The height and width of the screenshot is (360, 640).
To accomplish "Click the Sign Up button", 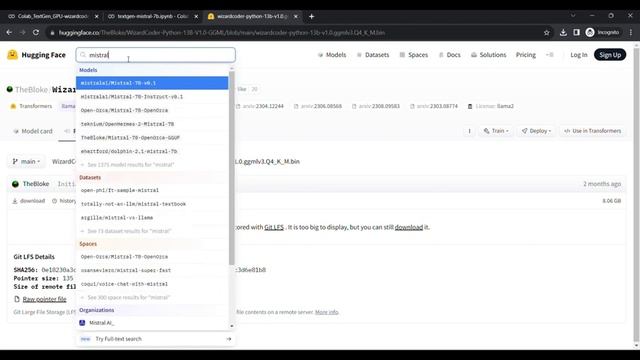I will pos(610,55).
